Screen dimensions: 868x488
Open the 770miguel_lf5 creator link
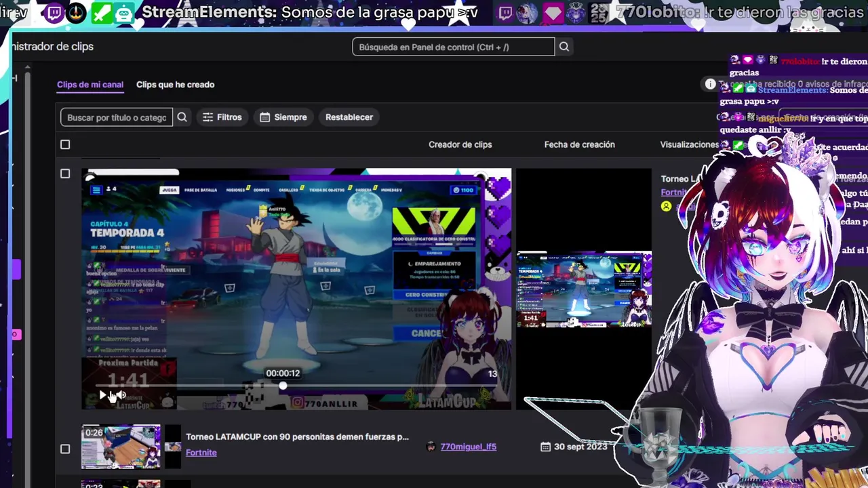468,447
